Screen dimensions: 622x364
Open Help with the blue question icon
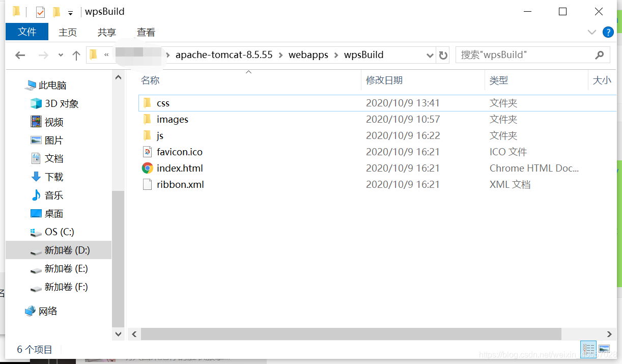click(608, 32)
